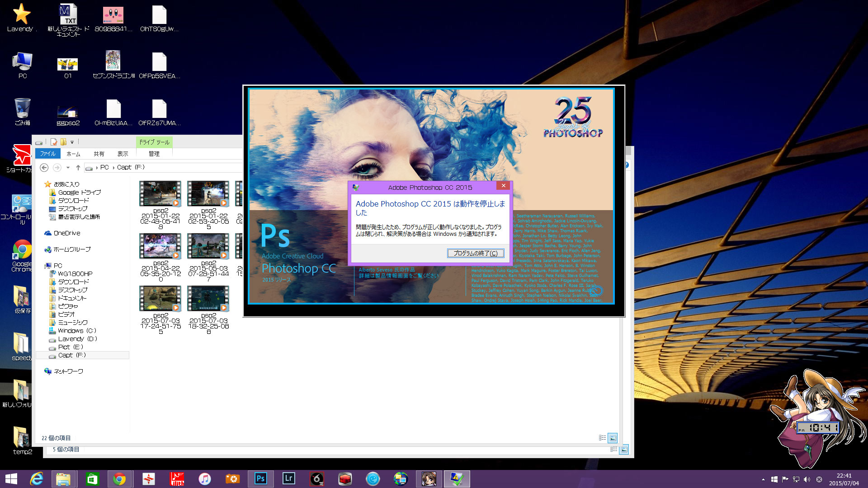The height and width of the screenshot is (488, 868).
Task: Select the セブンスドラゴンIII desktop icon
Action: tap(113, 65)
